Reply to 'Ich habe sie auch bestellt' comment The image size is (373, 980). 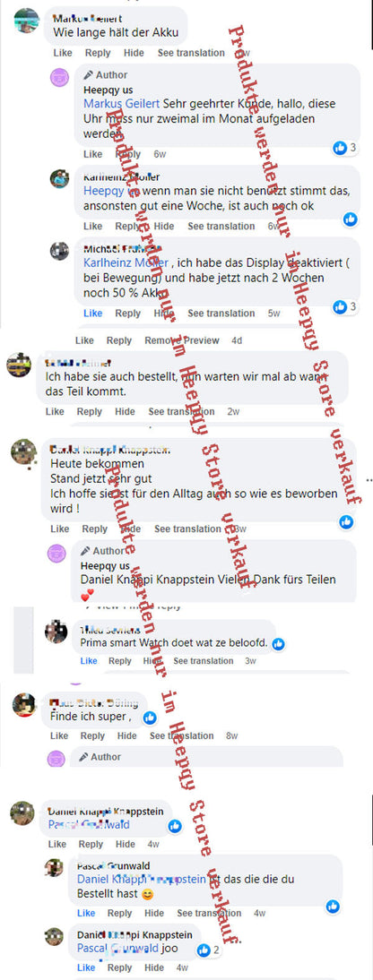(90, 411)
